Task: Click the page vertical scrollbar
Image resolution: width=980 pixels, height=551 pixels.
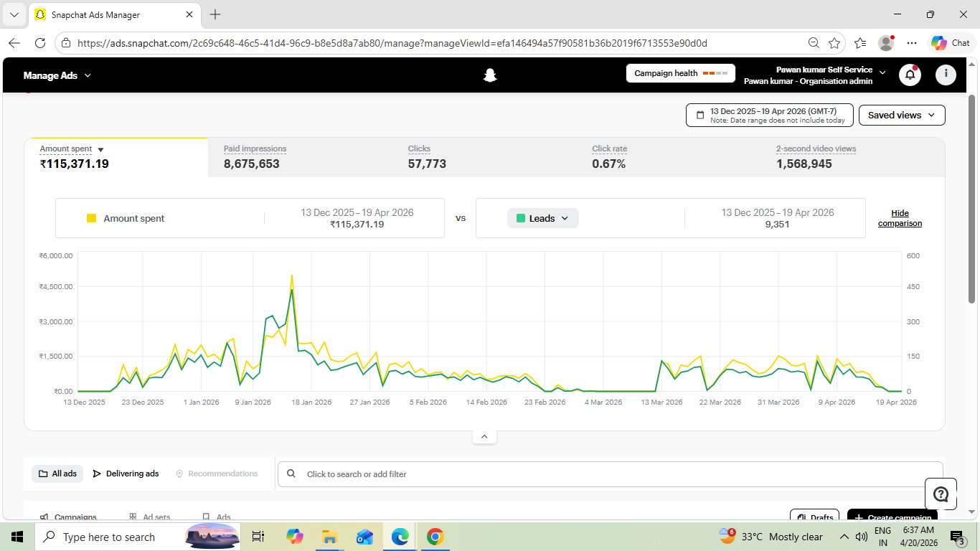Action: 972,199
